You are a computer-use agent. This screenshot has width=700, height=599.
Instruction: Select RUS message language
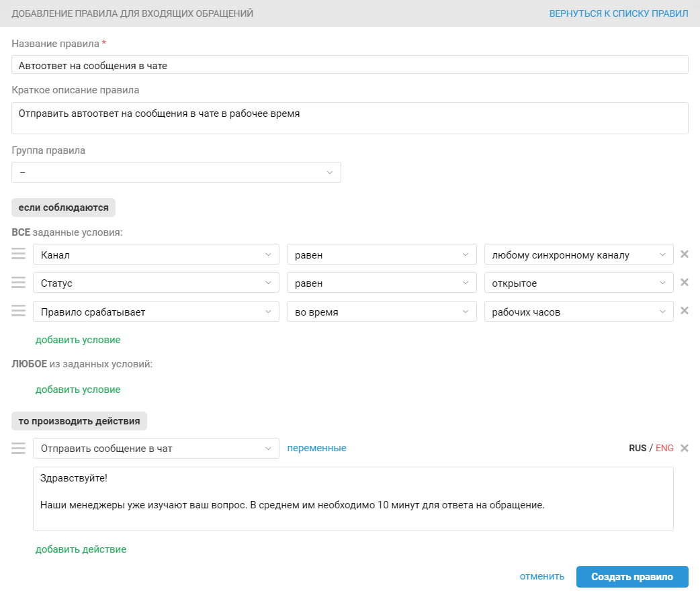[x=638, y=448]
